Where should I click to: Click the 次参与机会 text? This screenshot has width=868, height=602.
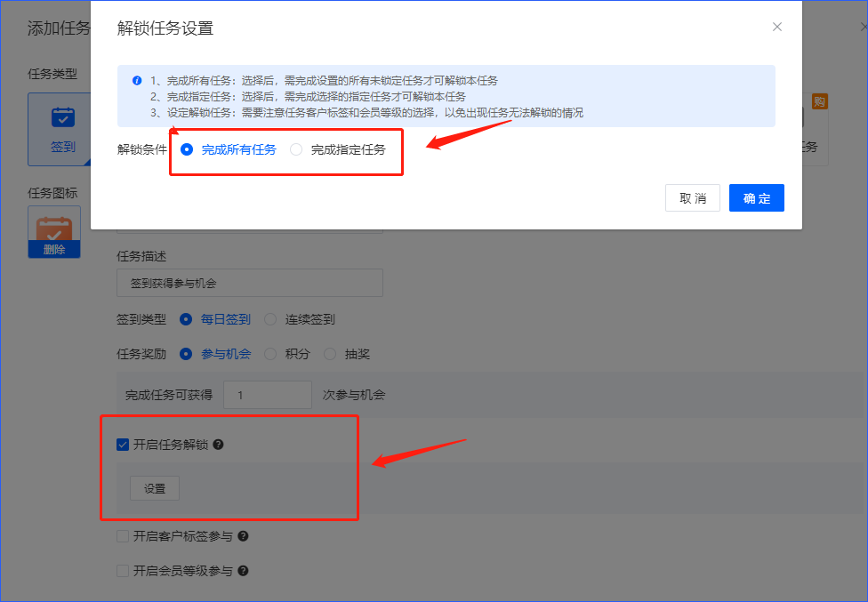pyautogui.click(x=354, y=395)
